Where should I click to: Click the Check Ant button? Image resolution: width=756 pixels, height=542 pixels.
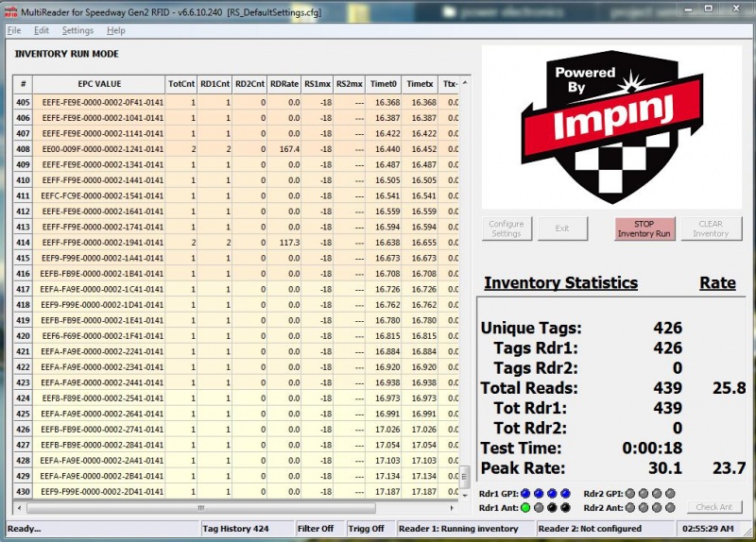pos(714,507)
